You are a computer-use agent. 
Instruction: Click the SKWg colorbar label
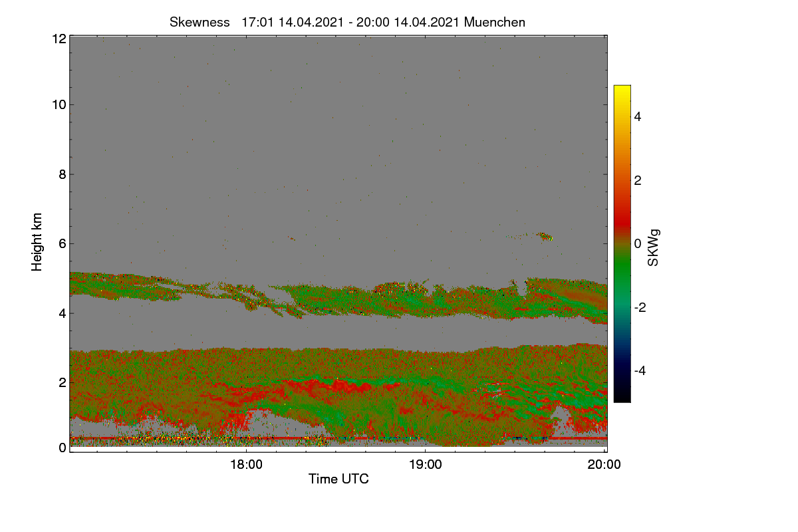(x=654, y=248)
